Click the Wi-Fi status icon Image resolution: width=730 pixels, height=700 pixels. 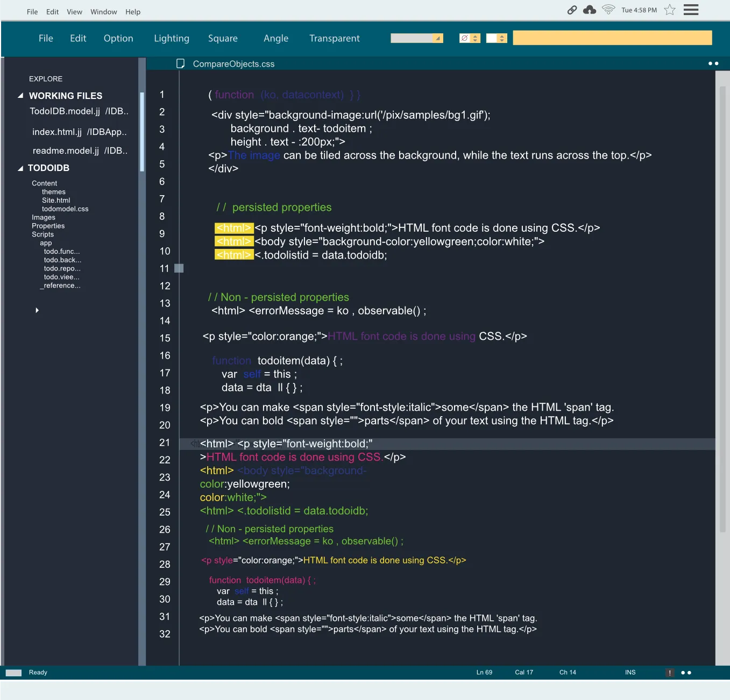[608, 9]
